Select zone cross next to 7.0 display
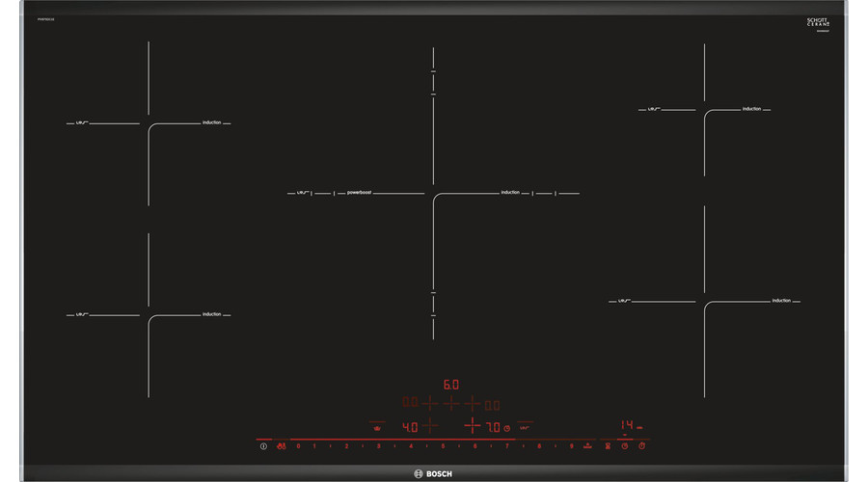868x482 pixels. click(x=472, y=426)
